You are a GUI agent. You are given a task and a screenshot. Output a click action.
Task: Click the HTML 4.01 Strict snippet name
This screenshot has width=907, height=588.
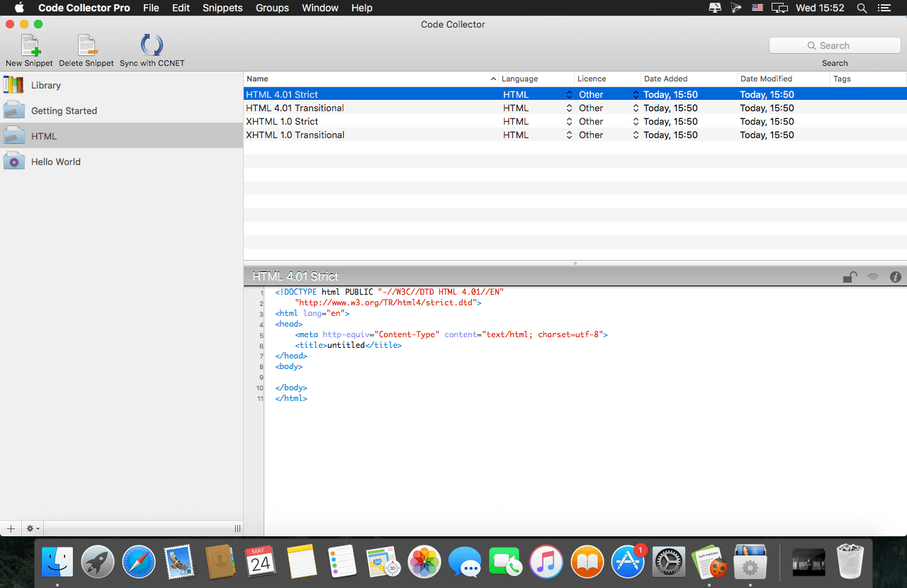pyautogui.click(x=282, y=94)
